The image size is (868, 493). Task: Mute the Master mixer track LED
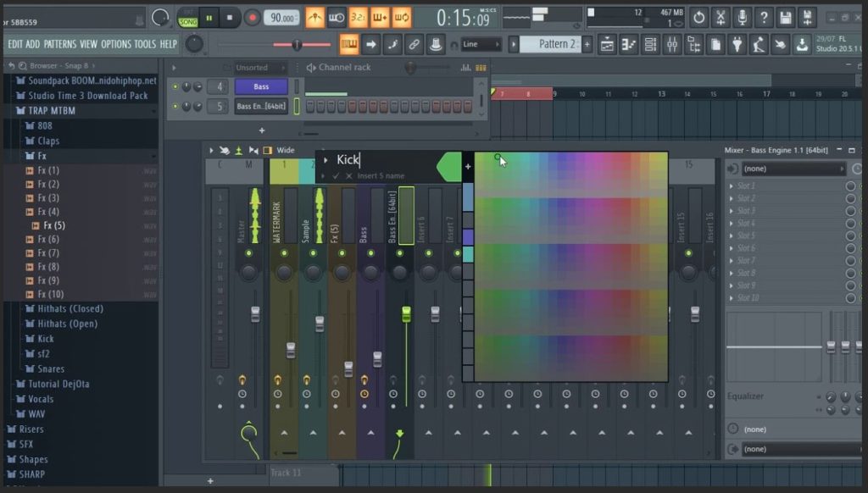point(248,253)
